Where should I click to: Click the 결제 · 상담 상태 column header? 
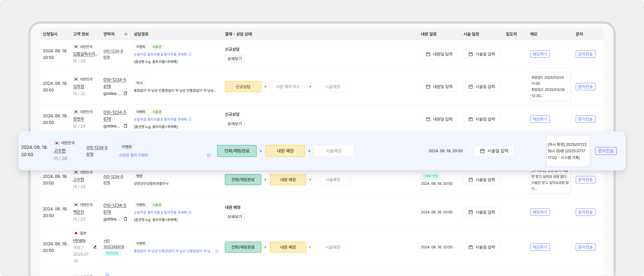[x=238, y=34]
